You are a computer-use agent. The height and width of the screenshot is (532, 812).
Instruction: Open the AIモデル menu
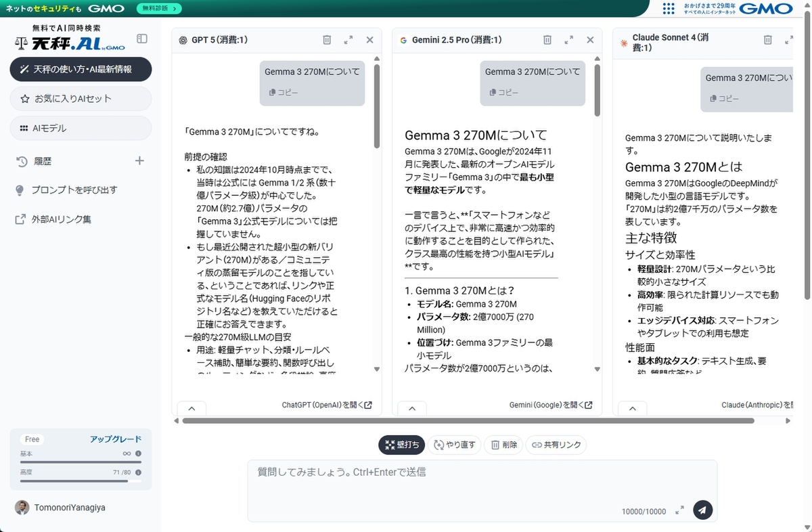(81, 128)
